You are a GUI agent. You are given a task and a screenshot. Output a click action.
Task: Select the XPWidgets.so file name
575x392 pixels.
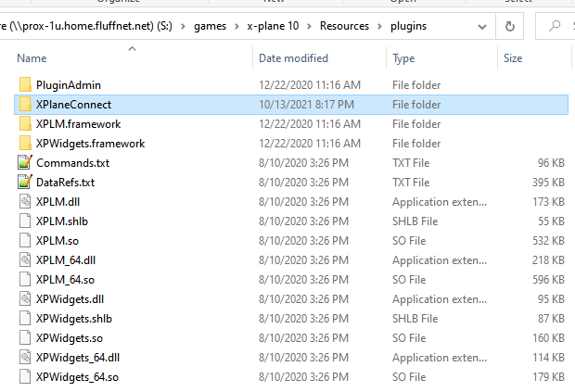pyautogui.click(x=70, y=338)
